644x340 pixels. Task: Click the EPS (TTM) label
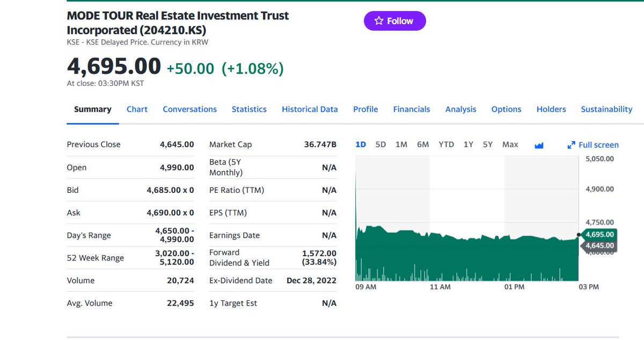[x=228, y=213]
